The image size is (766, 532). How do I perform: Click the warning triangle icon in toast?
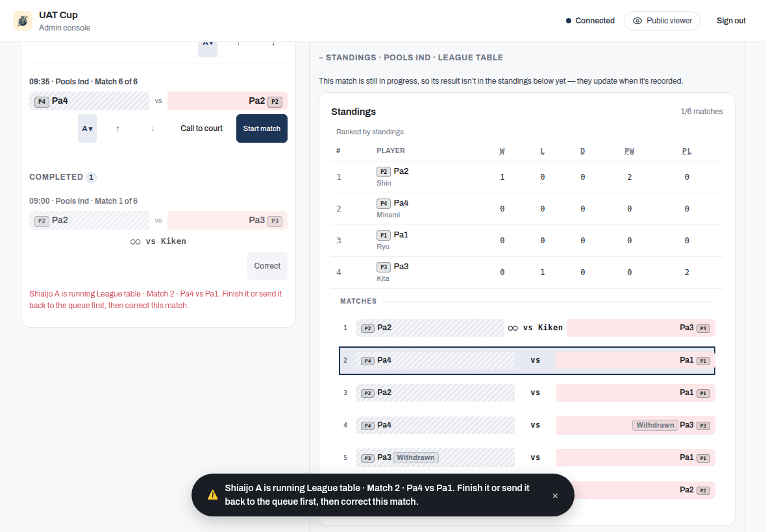tap(212, 495)
